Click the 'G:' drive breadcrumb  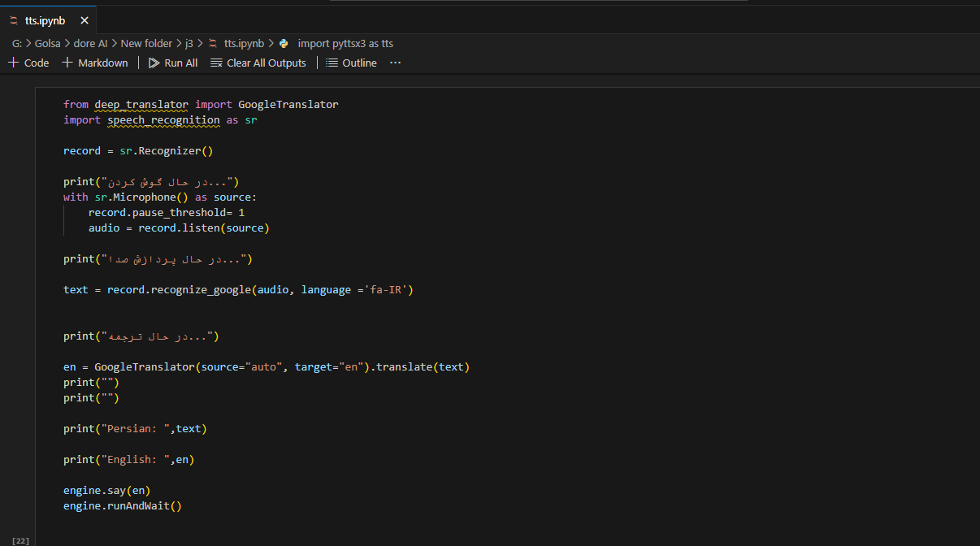(x=17, y=43)
